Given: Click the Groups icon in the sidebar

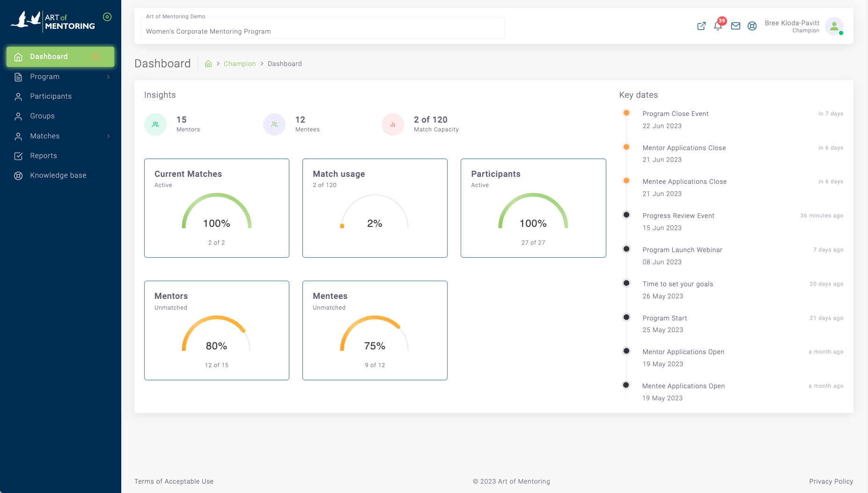Looking at the screenshot, I should pyautogui.click(x=18, y=116).
